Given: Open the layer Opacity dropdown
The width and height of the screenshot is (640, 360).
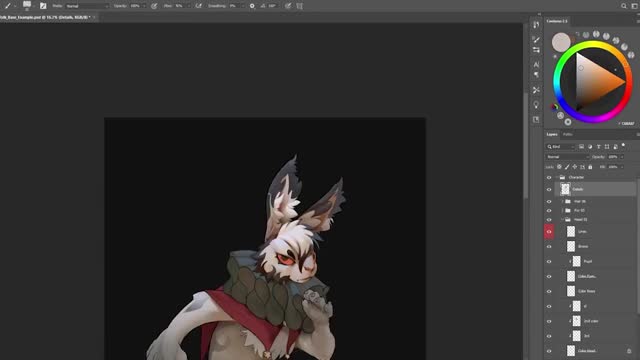Looking at the screenshot, I should [x=622, y=157].
